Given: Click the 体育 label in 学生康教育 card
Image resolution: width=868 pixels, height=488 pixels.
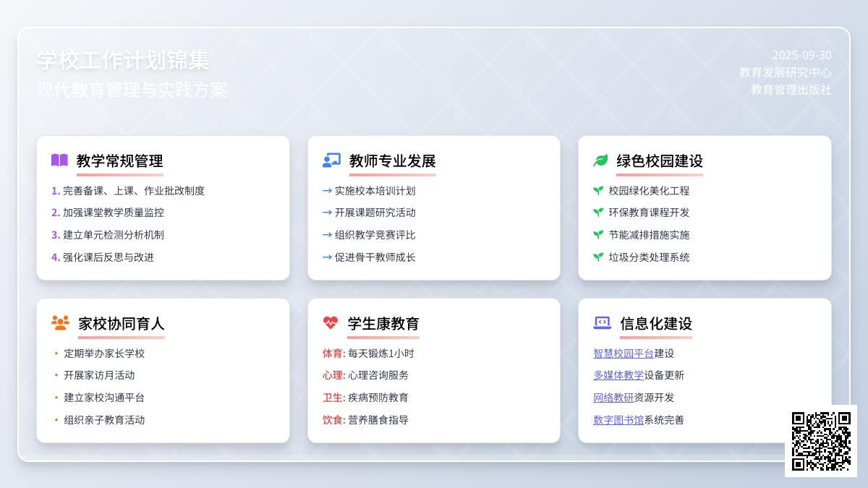Looking at the screenshot, I should (x=333, y=354).
